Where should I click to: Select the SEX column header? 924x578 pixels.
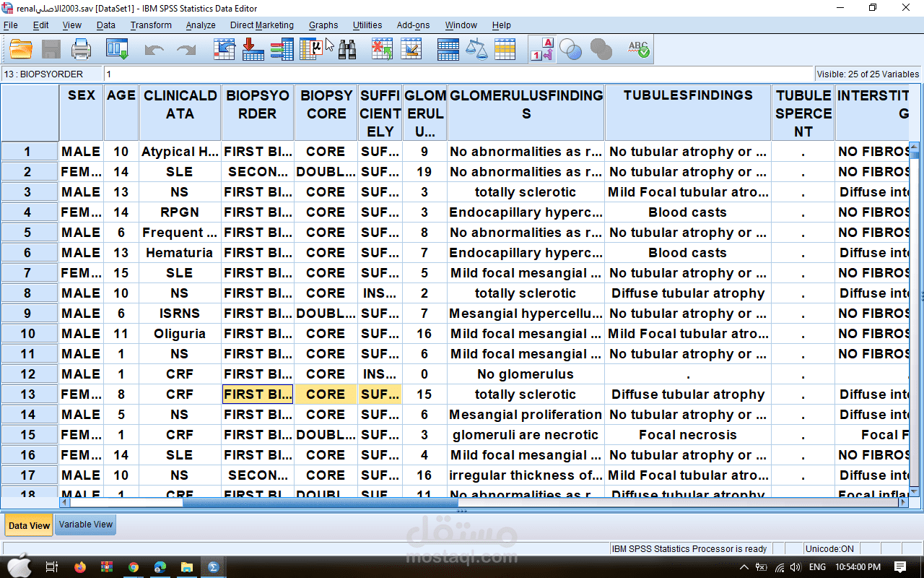tap(82, 113)
